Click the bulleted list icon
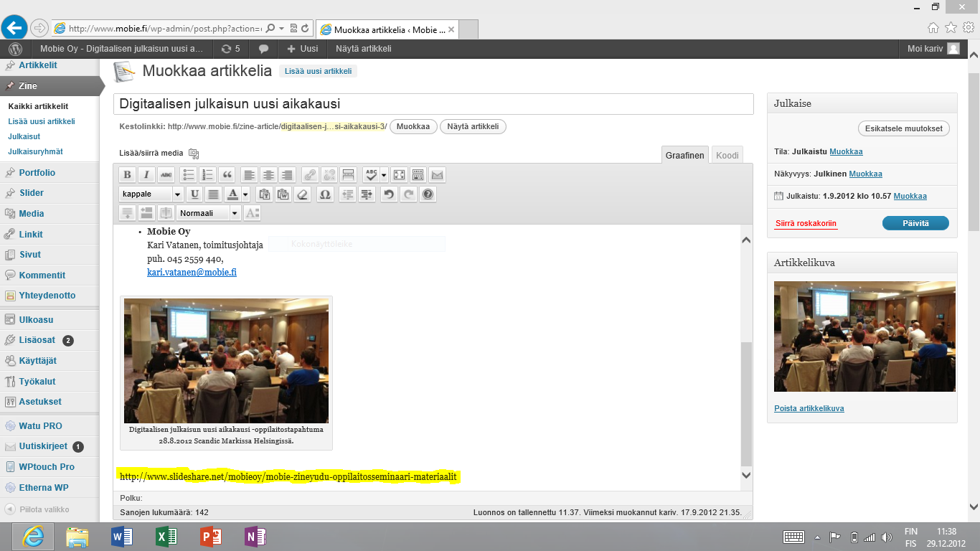The height and width of the screenshot is (551, 980). pyautogui.click(x=189, y=175)
